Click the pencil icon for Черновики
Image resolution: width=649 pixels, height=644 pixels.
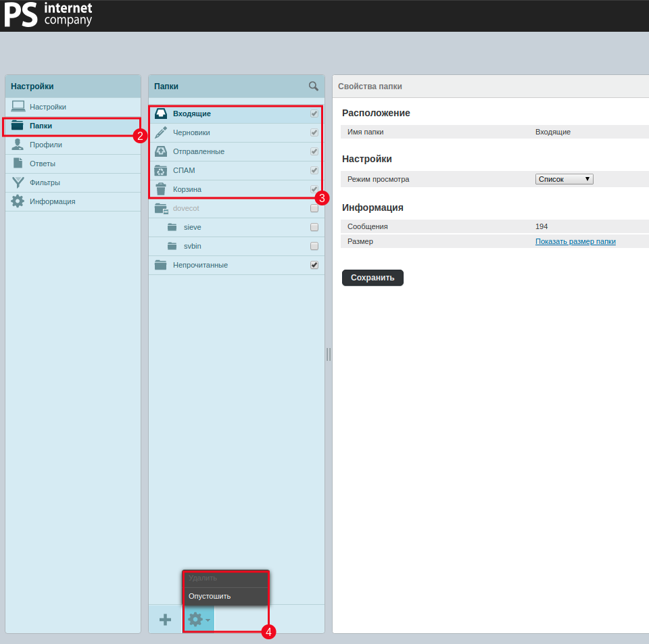[x=161, y=132]
